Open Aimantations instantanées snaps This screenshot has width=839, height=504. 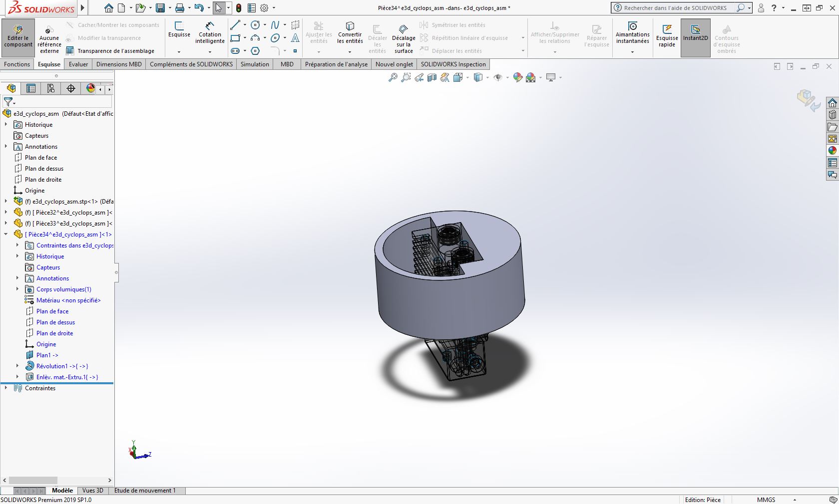point(632,33)
